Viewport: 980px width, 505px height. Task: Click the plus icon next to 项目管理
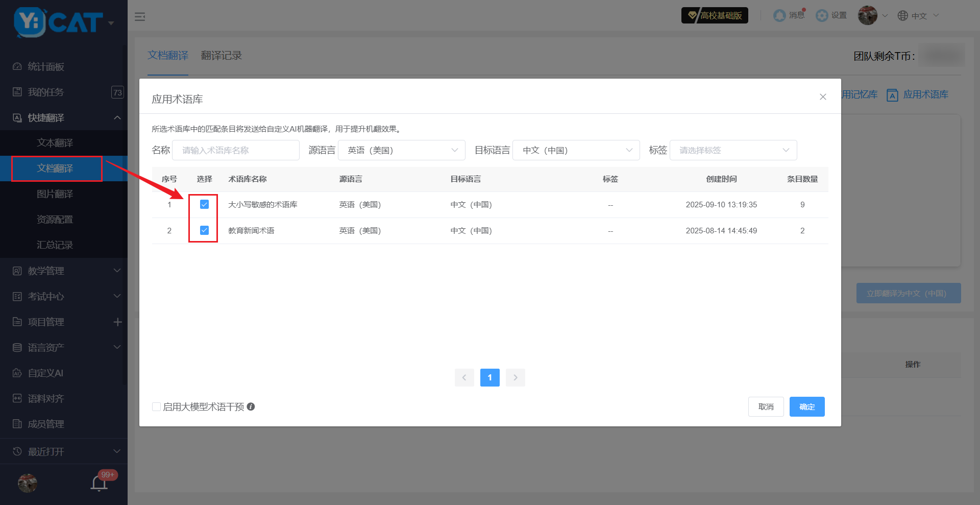click(x=117, y=322)
